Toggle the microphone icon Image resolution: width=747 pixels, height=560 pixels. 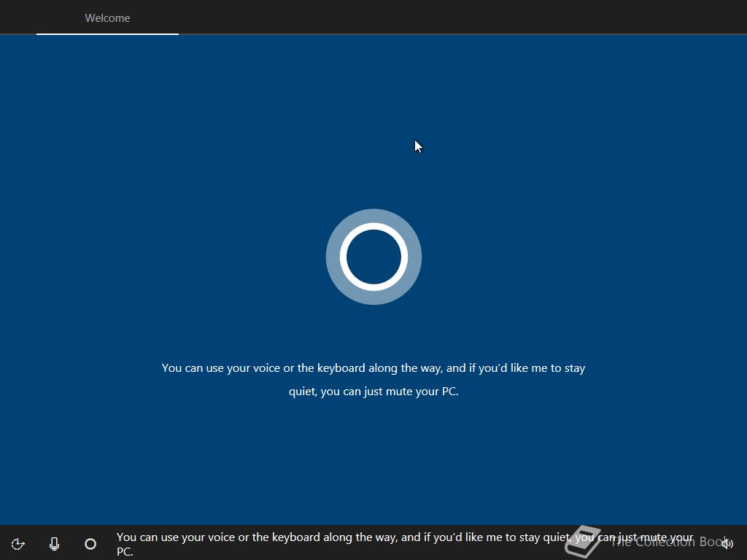click(54, 544)
